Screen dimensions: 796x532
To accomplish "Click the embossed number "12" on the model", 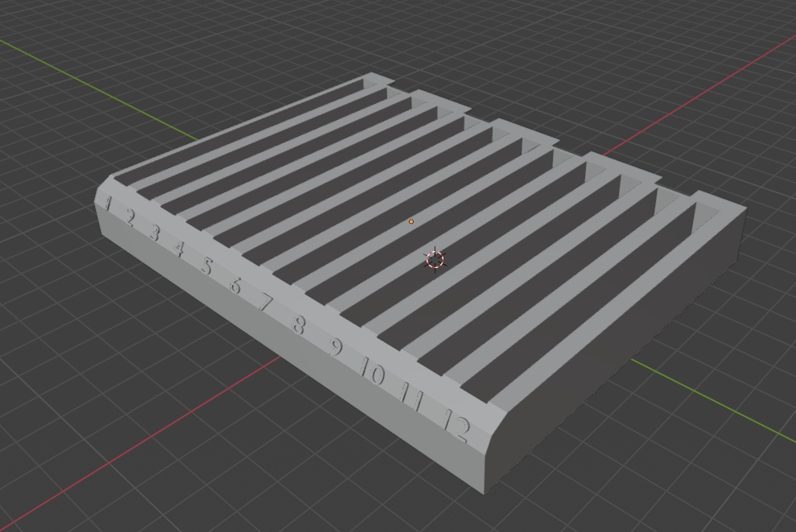I will (457, 427).
